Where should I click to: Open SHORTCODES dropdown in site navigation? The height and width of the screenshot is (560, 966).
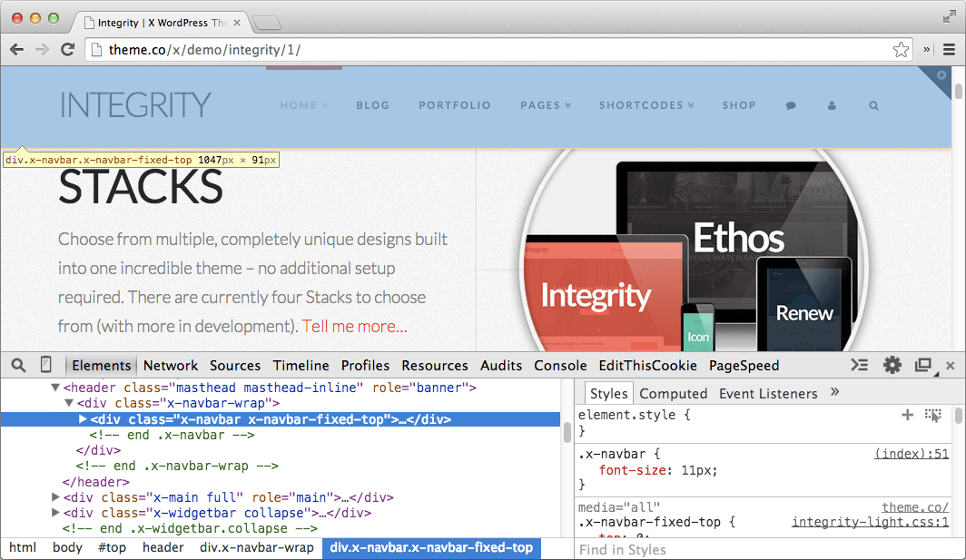pos(646,105)
